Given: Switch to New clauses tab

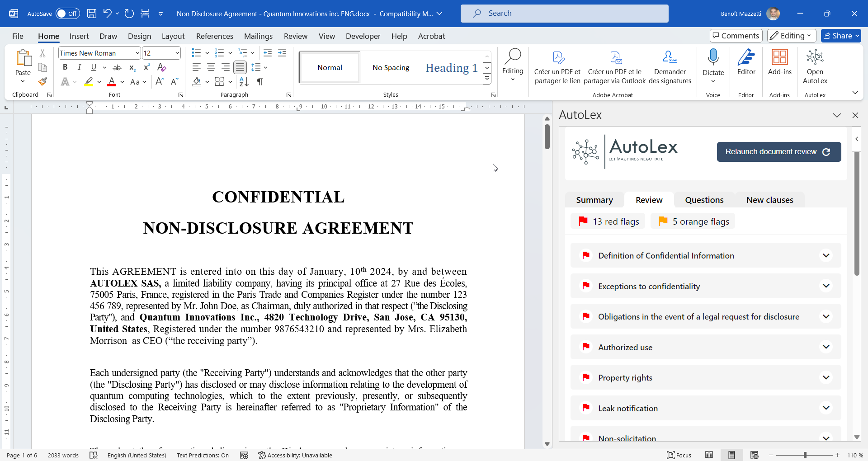Looking at the screenshot, I should click(769, 200).
